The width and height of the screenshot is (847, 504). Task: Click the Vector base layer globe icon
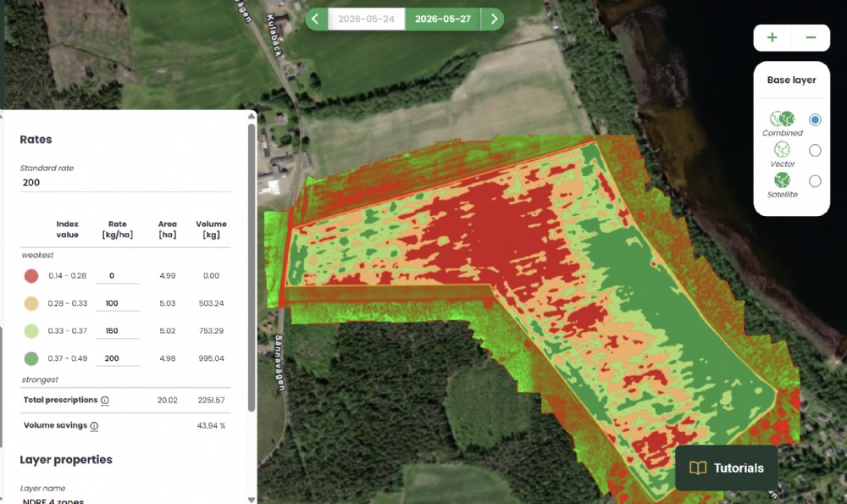782,149
